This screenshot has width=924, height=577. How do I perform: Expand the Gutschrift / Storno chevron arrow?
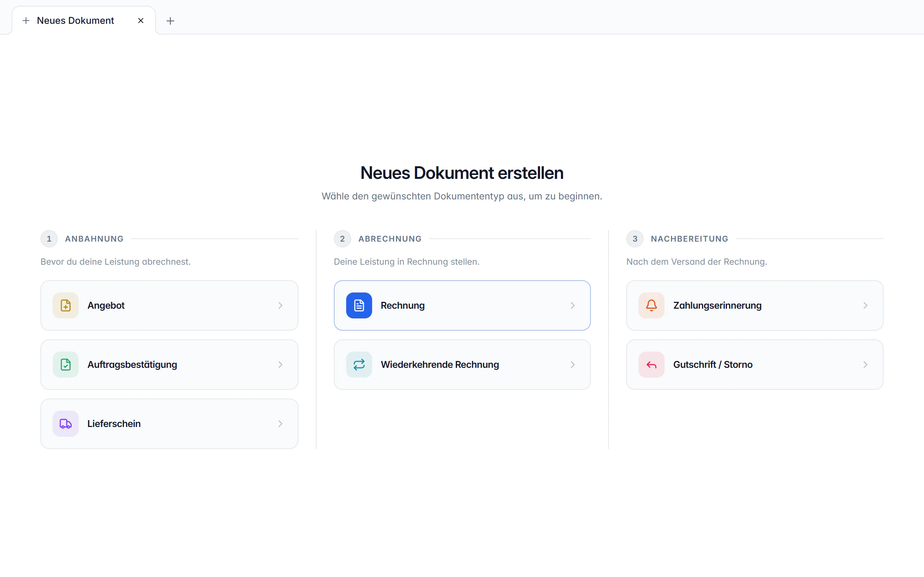click(865, 365)
